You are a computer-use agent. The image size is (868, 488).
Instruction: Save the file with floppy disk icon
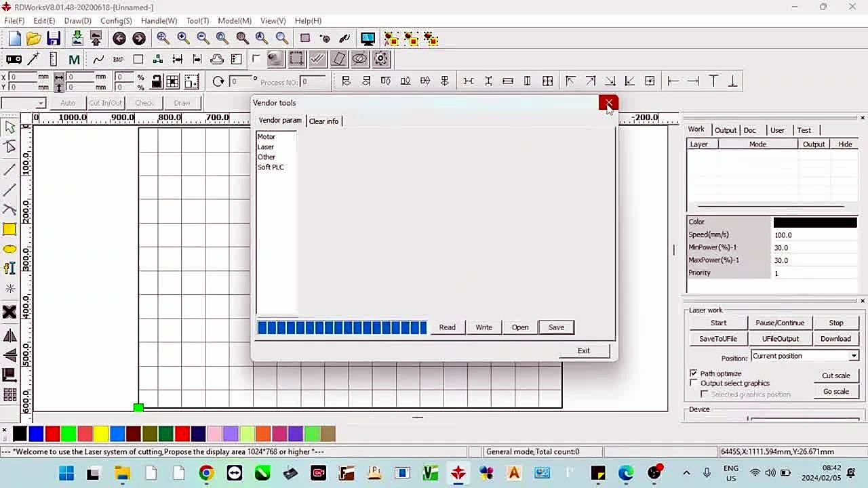pos(54,39)
